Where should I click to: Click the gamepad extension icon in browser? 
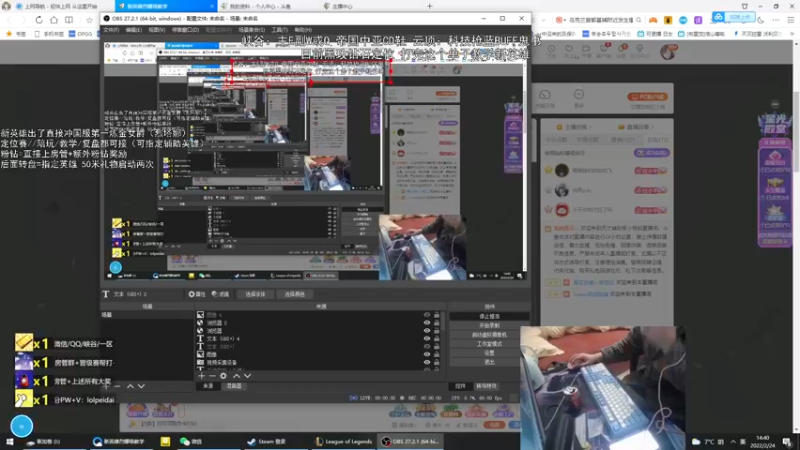coord(653,20)
